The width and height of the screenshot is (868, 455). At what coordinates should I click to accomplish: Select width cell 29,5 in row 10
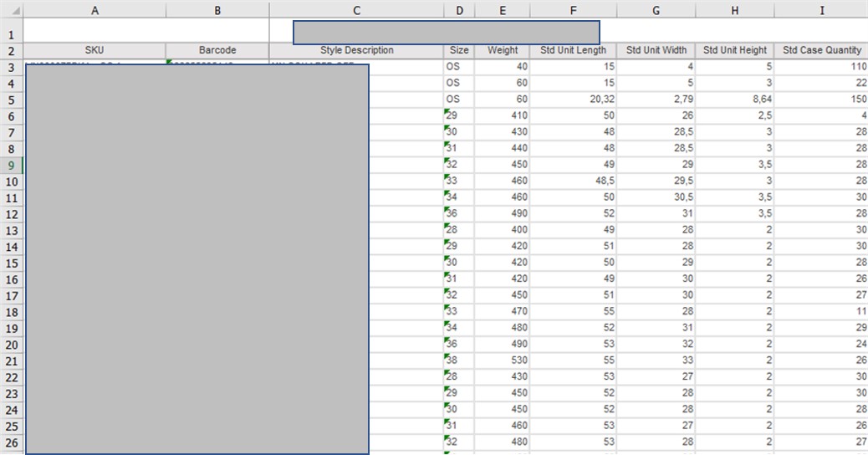[656, 181]
